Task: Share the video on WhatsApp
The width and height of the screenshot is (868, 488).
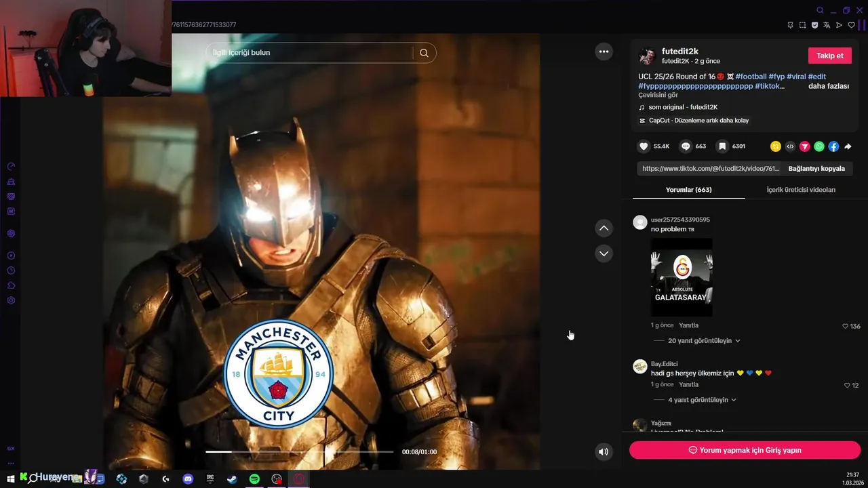Action: pyautogui.click(x=819, y=146)
